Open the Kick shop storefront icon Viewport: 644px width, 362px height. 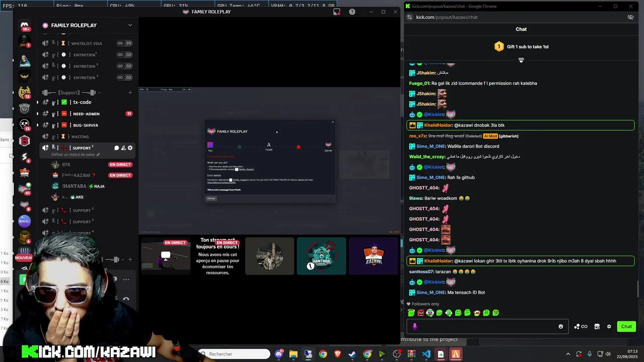597,326
